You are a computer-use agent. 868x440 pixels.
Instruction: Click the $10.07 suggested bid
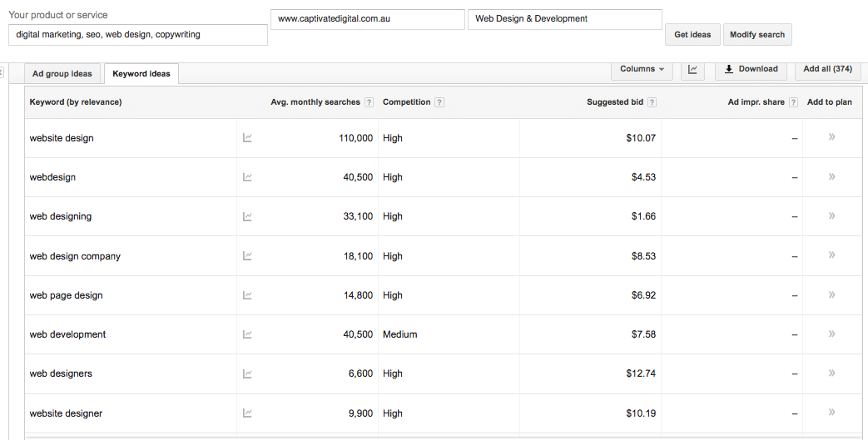pos(641,138)
